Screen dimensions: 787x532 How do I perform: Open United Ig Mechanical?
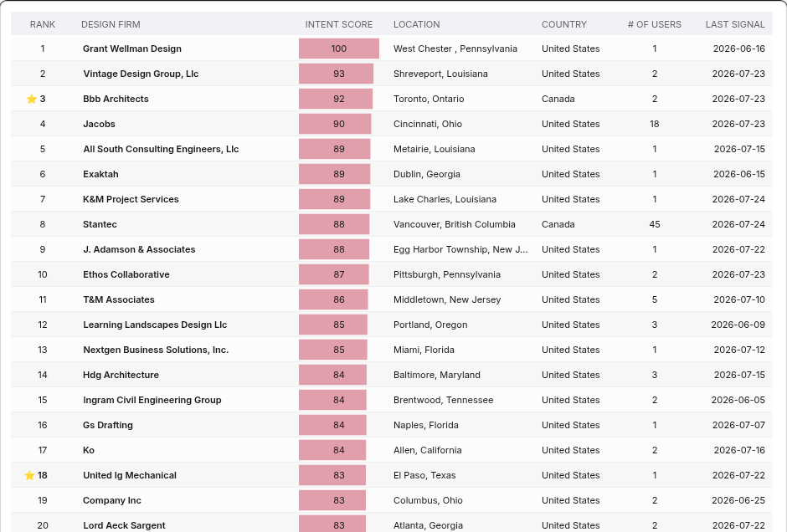pos(130,475)
